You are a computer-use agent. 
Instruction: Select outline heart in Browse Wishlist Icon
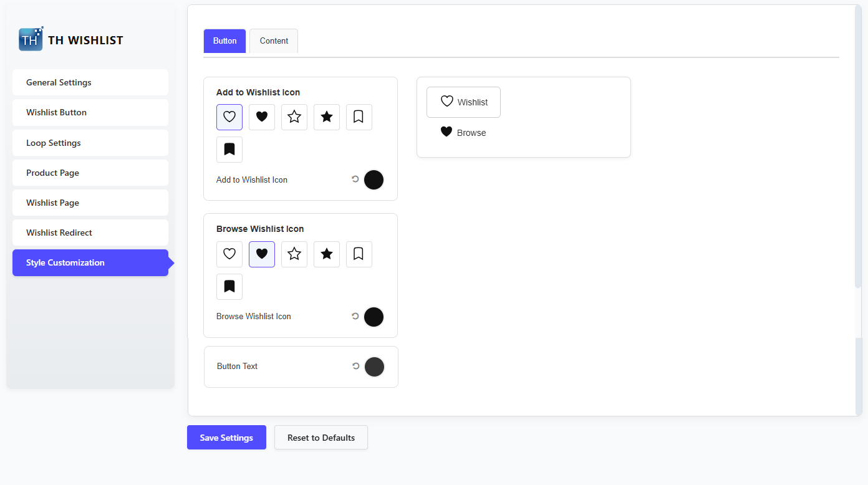(x=229, y=254)
